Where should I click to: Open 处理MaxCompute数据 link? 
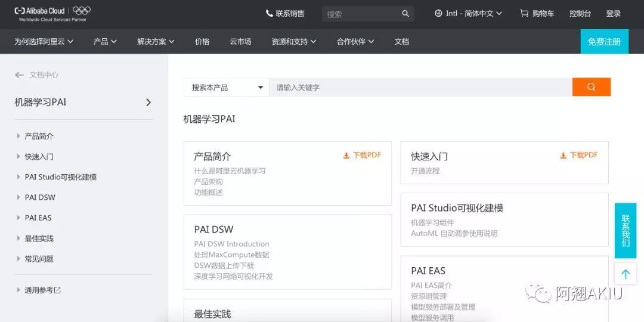(x=231, y=255)
